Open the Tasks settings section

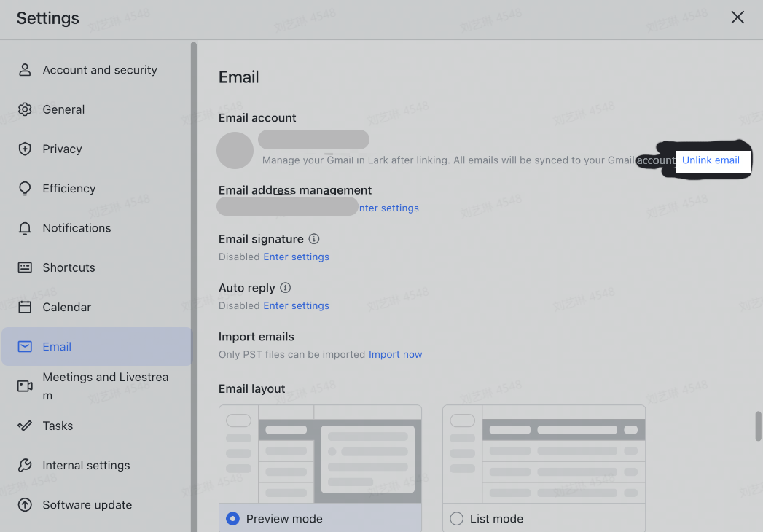click(58, 426)
